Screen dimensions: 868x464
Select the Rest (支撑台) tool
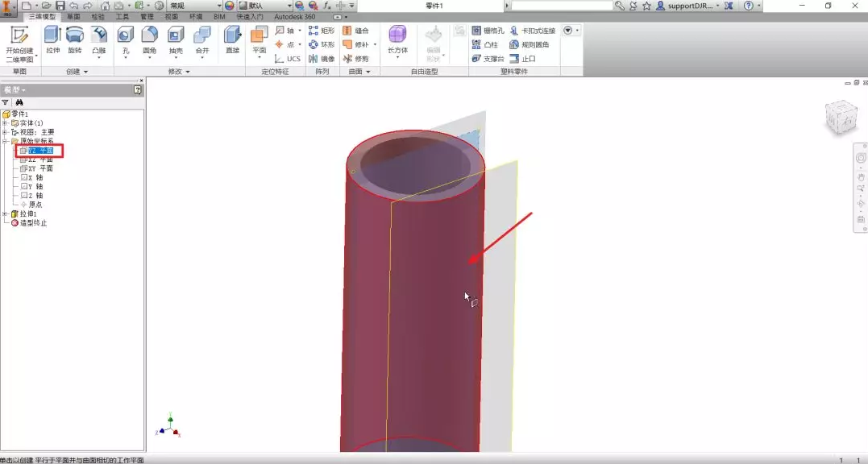tap(488, 59)
